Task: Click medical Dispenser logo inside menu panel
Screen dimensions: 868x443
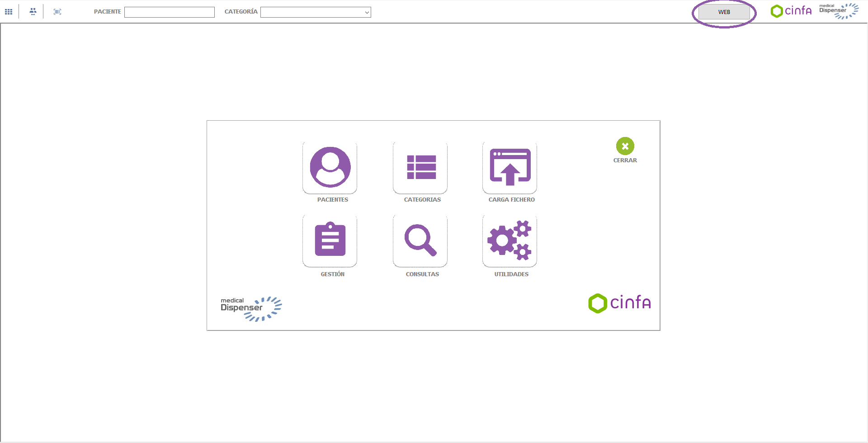Action: (251, 309)
